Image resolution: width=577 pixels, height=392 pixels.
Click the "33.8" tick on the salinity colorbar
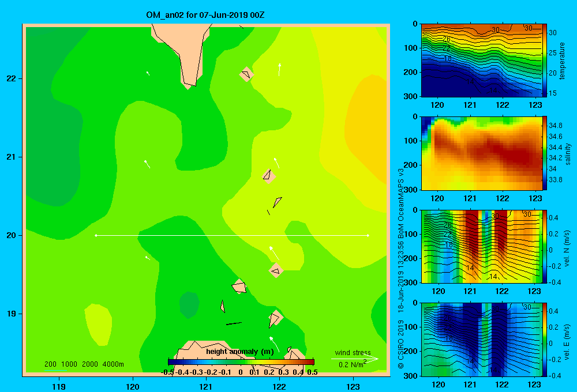pos(556,180)
